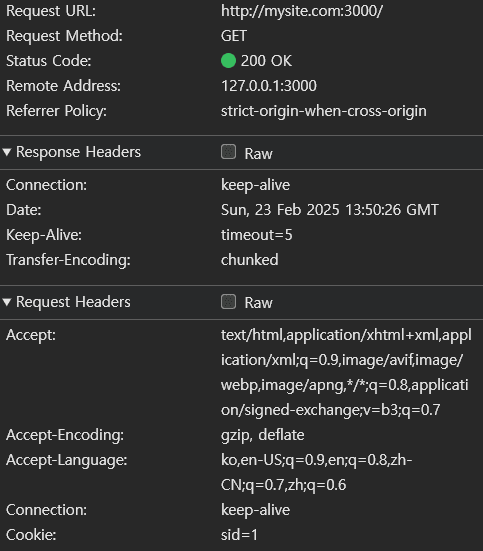Enable Raw view for Request Headers
The image size is (483, 551).
point(228,302)
